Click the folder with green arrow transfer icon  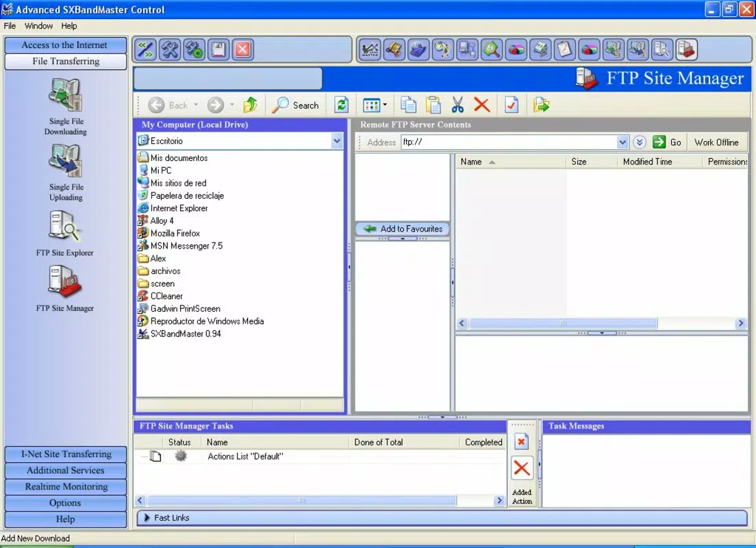tap(541, 105)
